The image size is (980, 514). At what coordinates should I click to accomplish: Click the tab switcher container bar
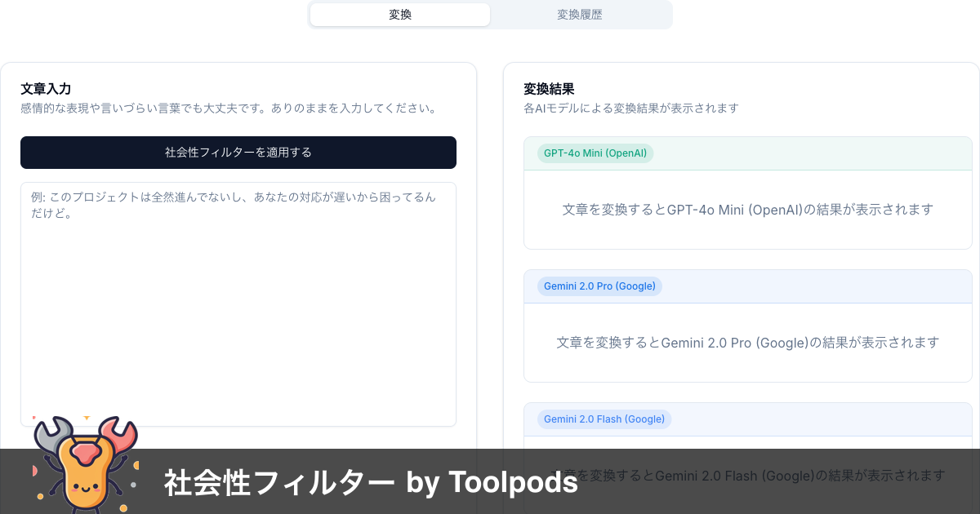coord(490,14)
